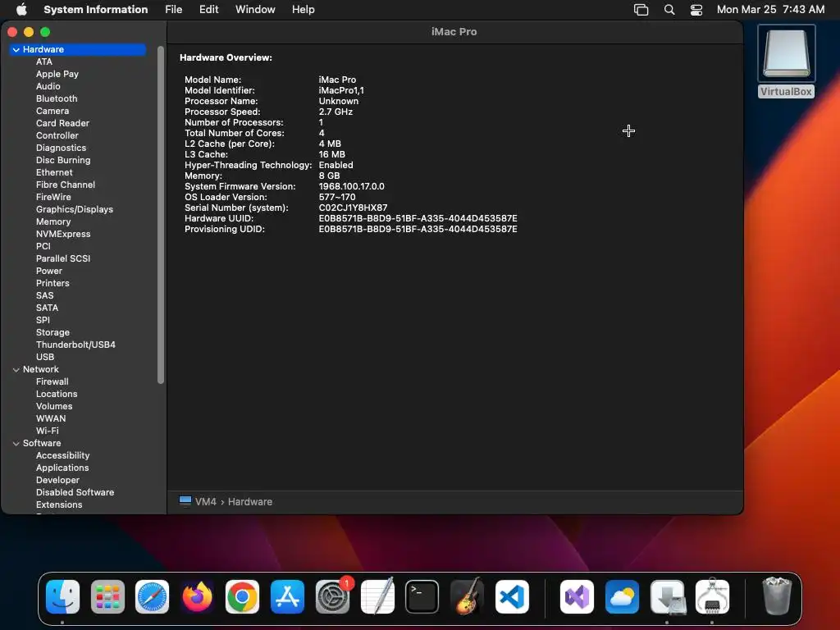This screenshot has height=630, width=840.
Task: Select Storage in the sidebar
Action: click(52, 333)
